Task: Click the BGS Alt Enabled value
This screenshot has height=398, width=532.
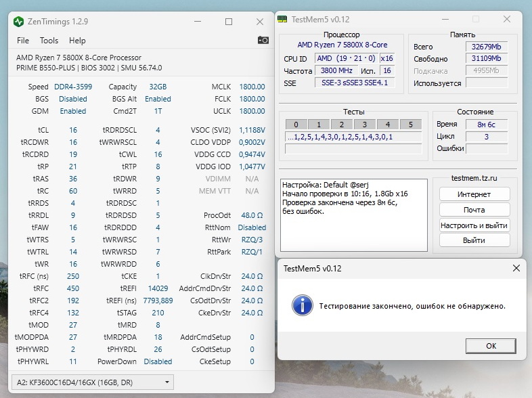Action: click(x=158, y=99)
